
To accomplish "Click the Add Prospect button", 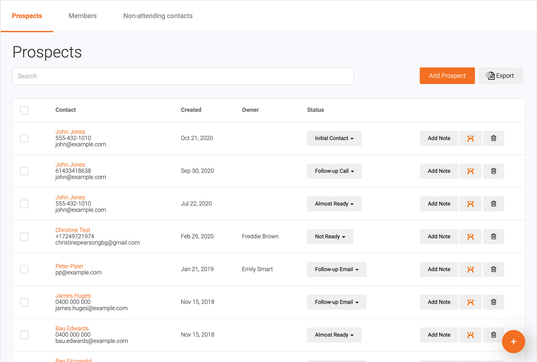I will point(447,76).
